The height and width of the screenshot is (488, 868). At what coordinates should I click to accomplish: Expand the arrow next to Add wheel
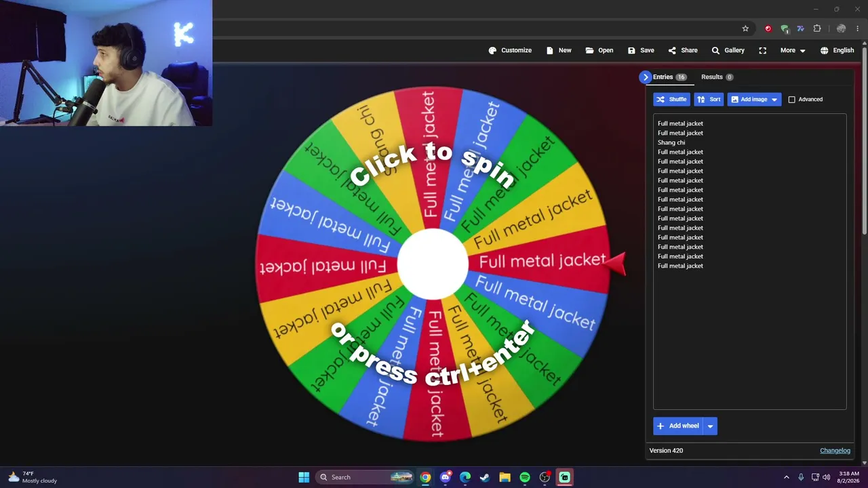click(710, 426)
